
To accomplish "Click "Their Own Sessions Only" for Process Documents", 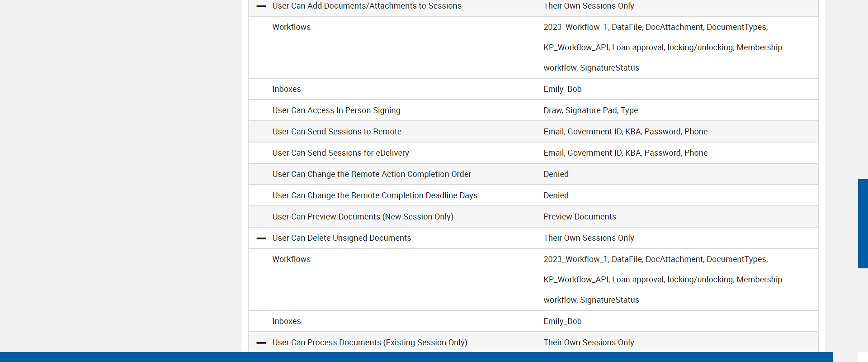I will coord(589,343).
